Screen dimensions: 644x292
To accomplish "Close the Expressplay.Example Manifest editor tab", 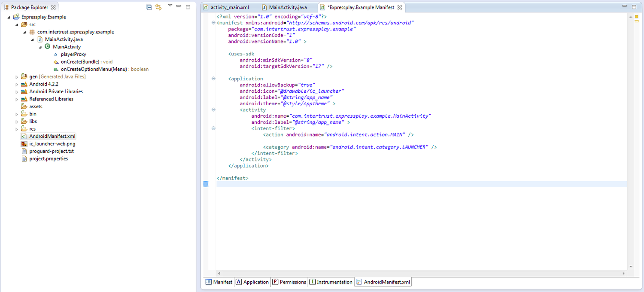I will pyautogui.click(x=399, y=8).
